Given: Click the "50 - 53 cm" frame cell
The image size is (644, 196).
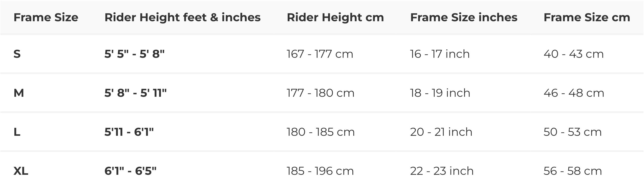Looking at the screenshot, I should click(x=573, y=132).
